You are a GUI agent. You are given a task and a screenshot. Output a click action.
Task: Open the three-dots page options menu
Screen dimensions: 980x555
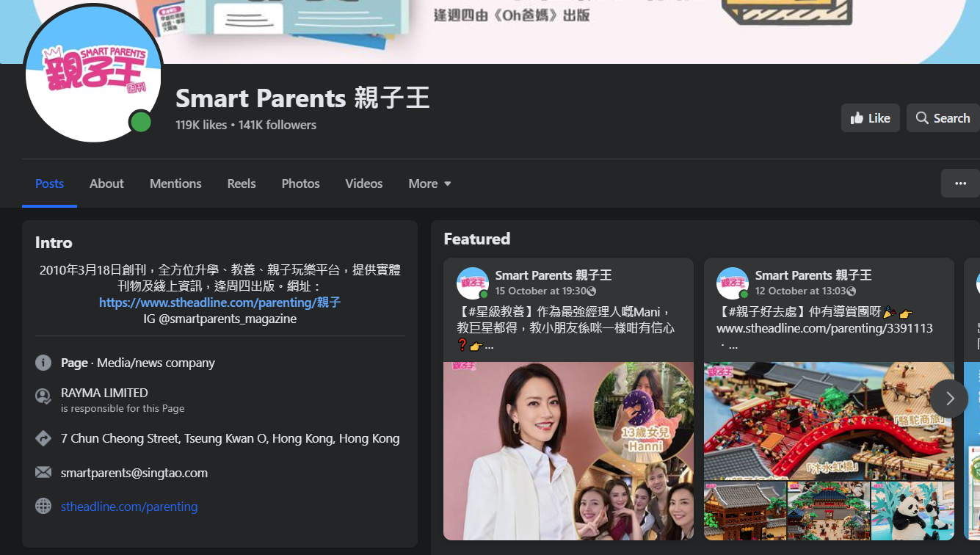pyautogui.click(x=960, y=184)
